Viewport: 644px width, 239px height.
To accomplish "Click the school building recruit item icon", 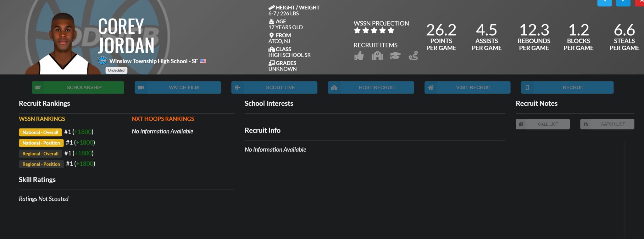I will click(x=377, y=56).
